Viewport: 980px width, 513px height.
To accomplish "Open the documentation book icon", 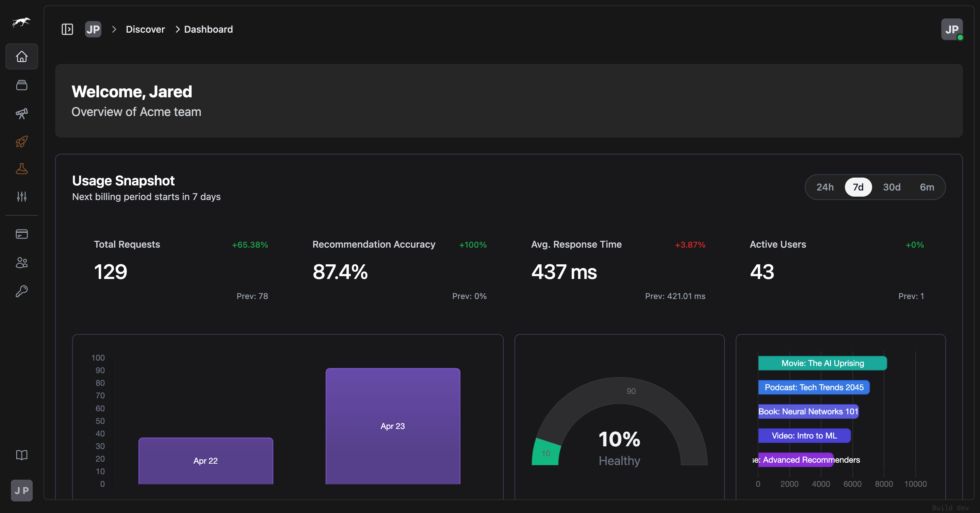I will (x=21, y=455).
